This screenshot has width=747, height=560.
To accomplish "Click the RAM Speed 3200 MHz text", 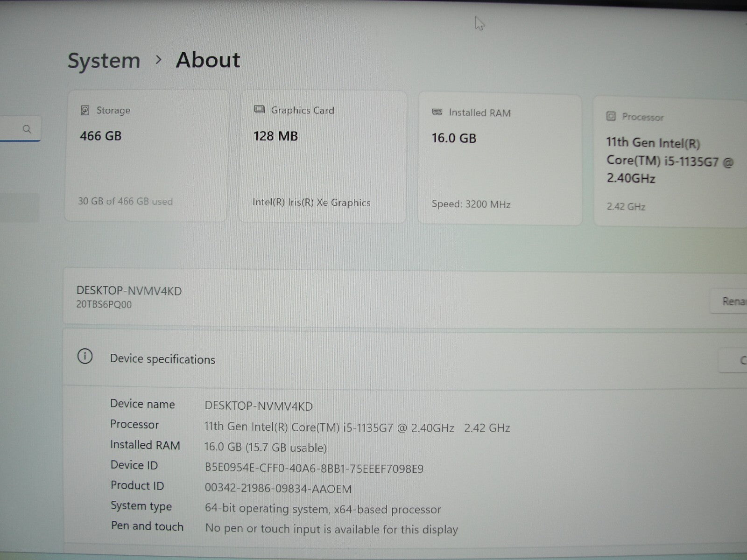I will tap(471, 204).
